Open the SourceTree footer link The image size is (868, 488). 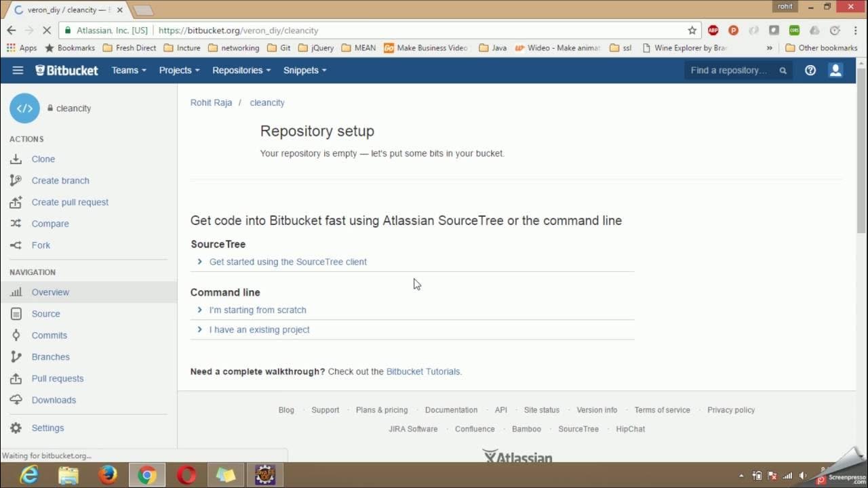coord(578,429)
